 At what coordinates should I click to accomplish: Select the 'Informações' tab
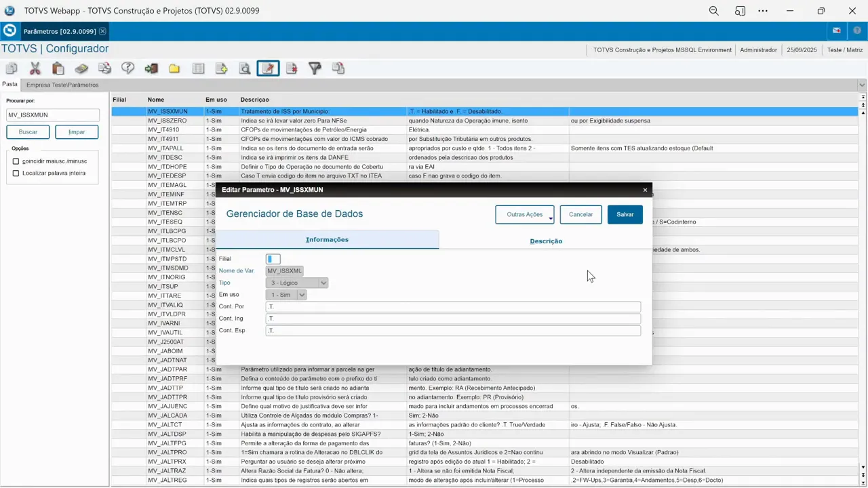point(327,240)
